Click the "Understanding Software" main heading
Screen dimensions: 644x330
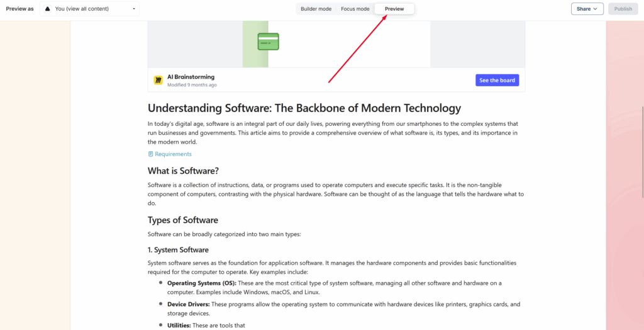[x=304, y=108]
